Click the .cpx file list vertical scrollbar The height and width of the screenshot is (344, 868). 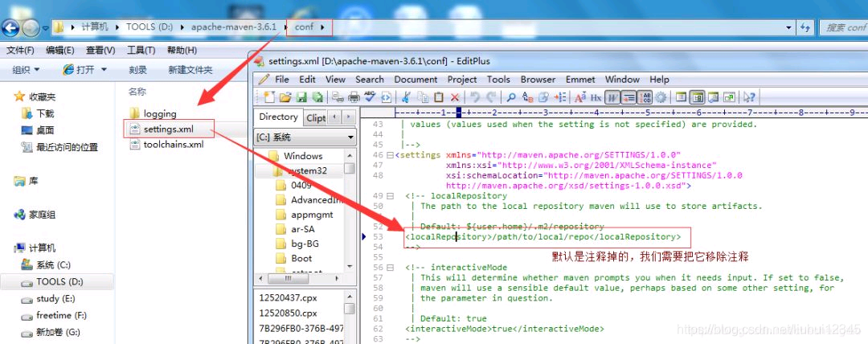(350, 317)
